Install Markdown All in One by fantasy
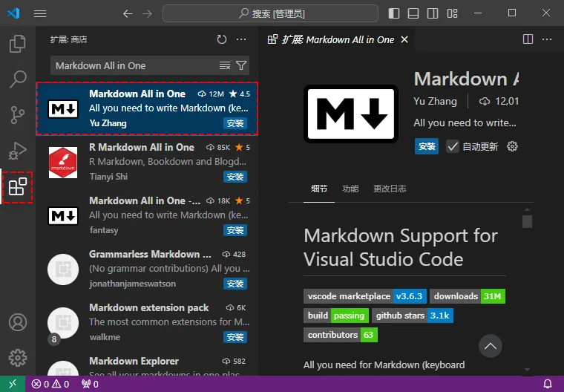The image size is (564, 392). click(x=235, y=230)
